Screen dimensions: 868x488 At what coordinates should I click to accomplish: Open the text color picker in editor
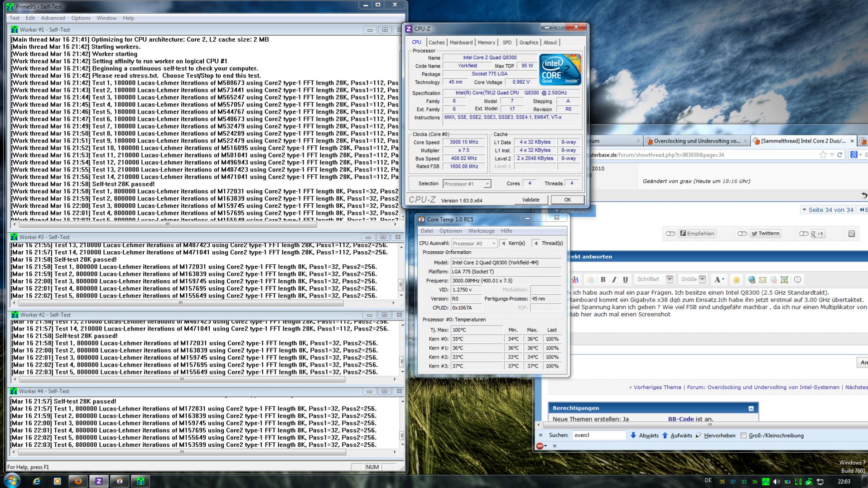[x=719, y=279]
